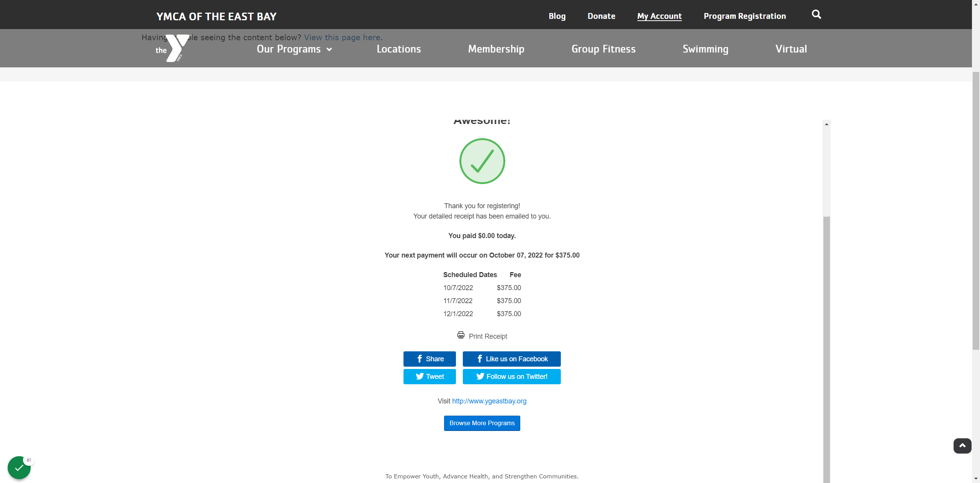This screenshot has width=980, height=483.
Task: Click the View this page here link
Action: coord(343,38)
